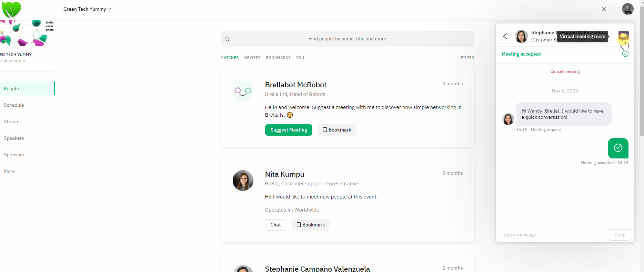644x272 pixels.
Task: Open the Sponsors page
Action: [14, 155]
